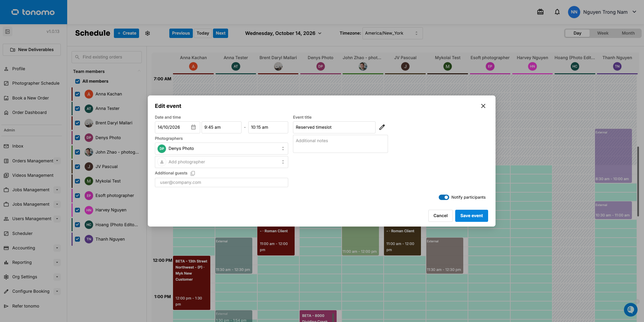The height and width of the screenshot is (322, 644).
Task: Expand the Add photographer dropdown
Action: click(221, 162)
